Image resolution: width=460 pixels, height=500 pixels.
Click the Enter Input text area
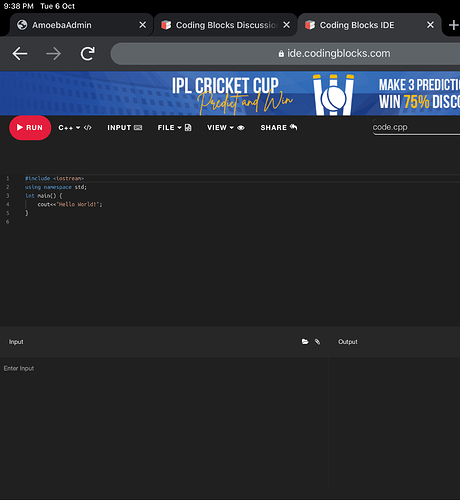click(164, 427)
